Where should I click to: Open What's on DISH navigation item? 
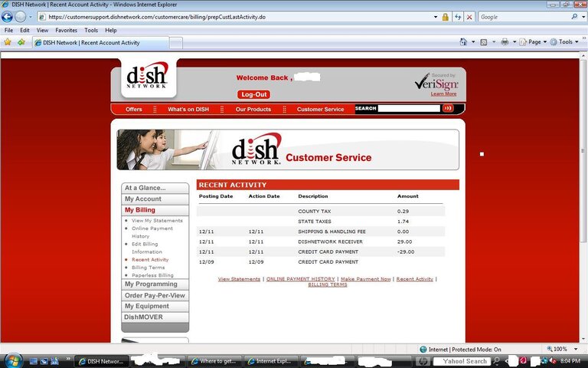pyautogui.click(x=188, y=110)
